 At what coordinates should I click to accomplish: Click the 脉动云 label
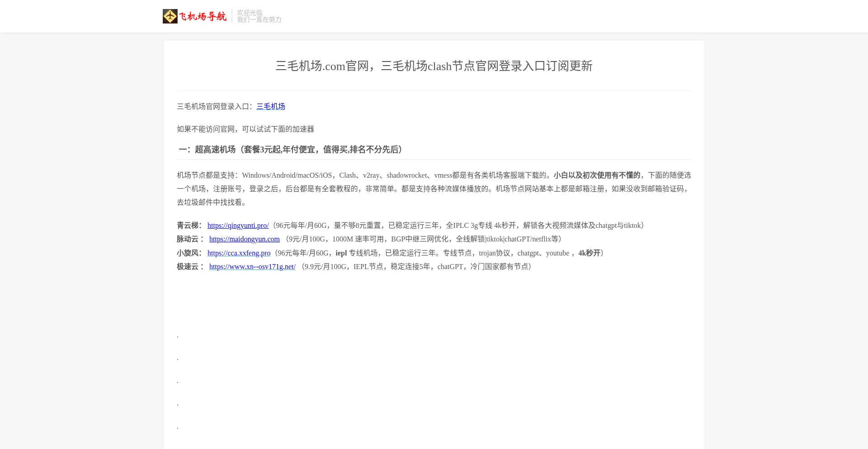click(x=190, y=239)
